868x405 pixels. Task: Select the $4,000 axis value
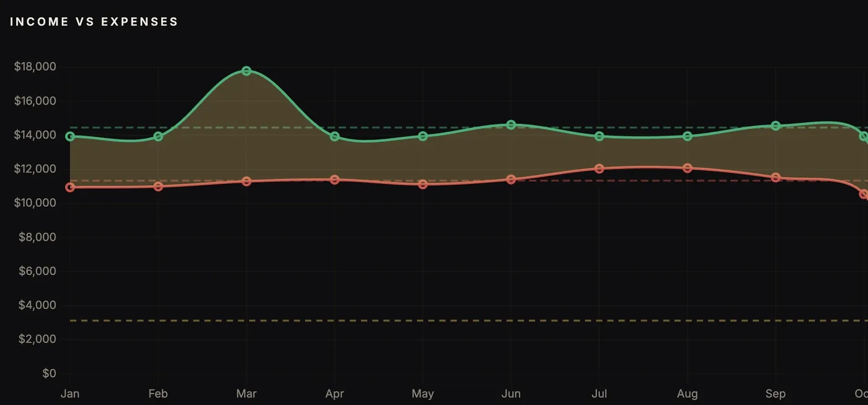[x=38, y=305]
